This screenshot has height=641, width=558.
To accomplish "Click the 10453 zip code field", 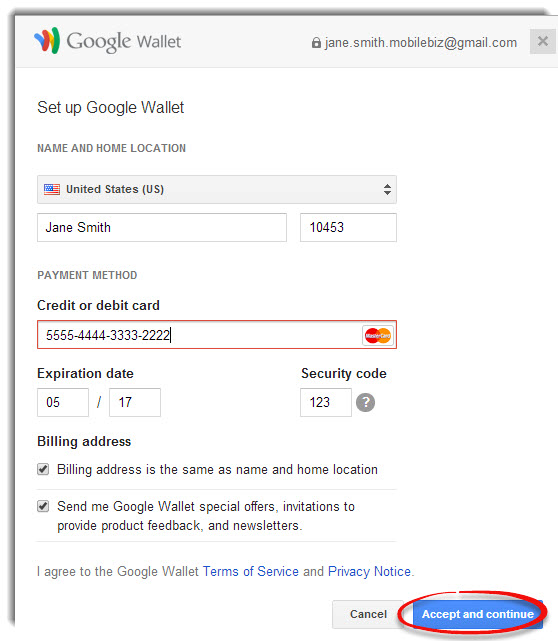I will pos(348,227).
